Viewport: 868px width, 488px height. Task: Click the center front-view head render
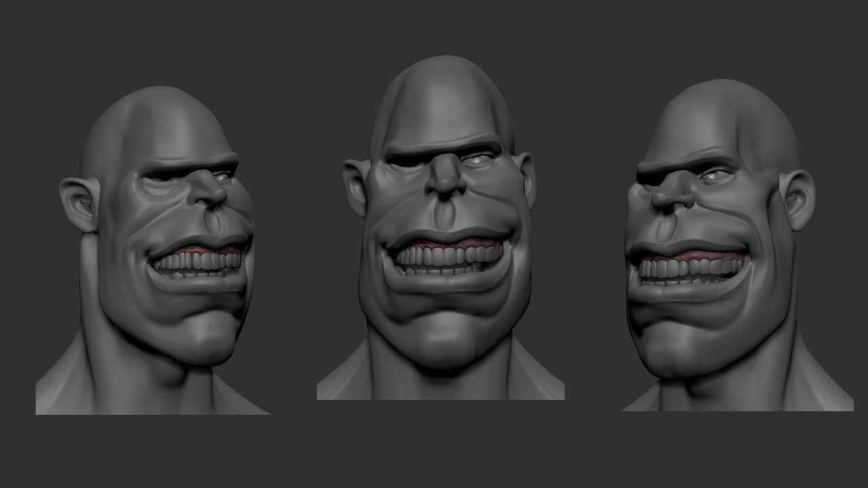(x=440, y=228)
